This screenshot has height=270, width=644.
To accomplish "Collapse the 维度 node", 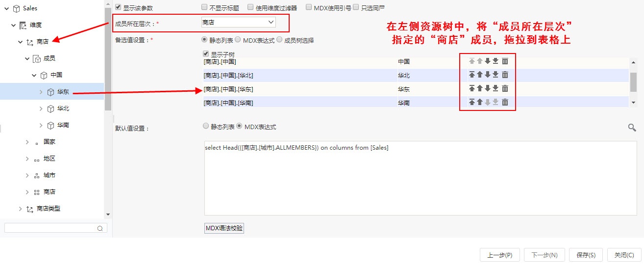I will [13, 25].
